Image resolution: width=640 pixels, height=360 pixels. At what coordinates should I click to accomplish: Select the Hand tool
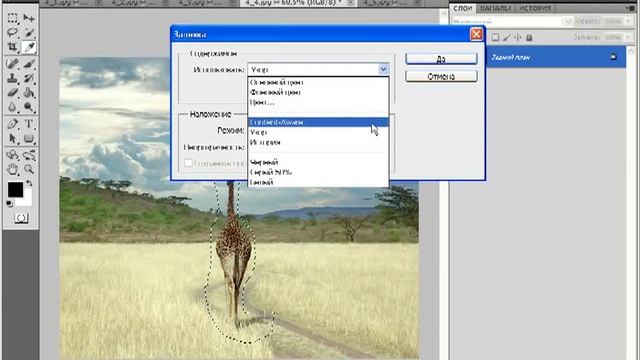point(12,169)
